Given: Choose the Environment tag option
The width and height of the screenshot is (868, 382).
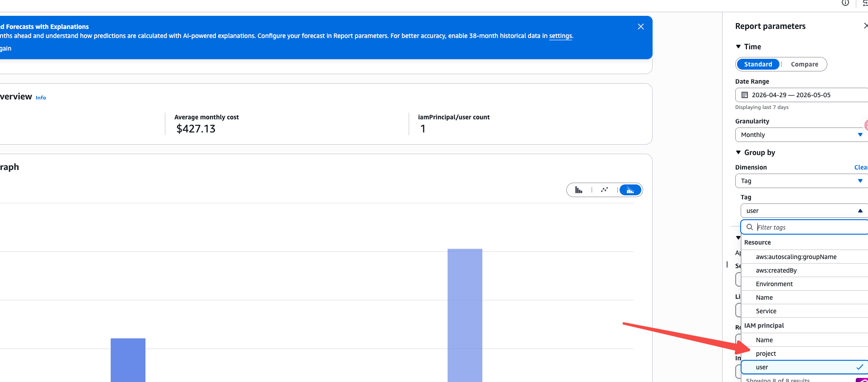Looking at the screenshot, I should [x=805, y=284].
